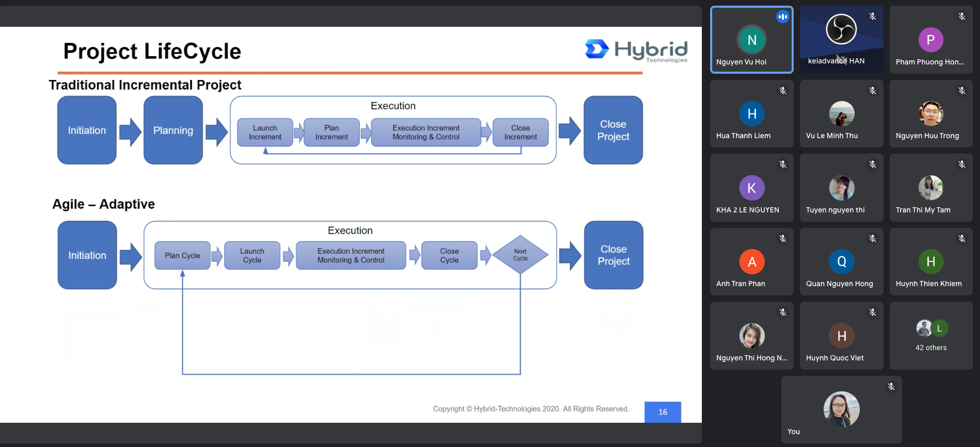The image size is (980, 447).
Task: Click KHA 2 LE NGUYEN's K avatar
Action: tap(752, 188)
